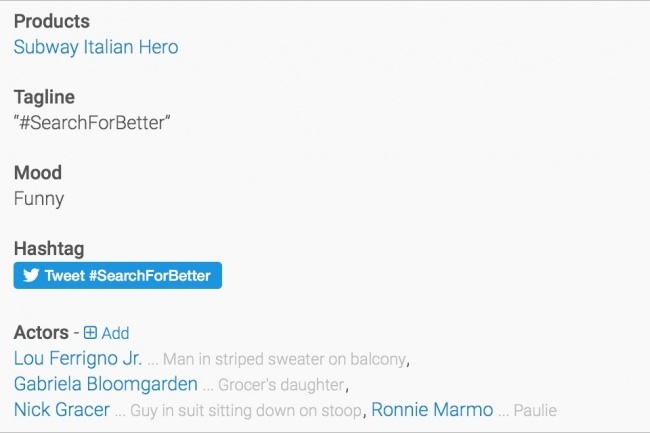View Nick Gracer actor profile
The height and width of the screenshot is (433, 650).
[x=62, y=410]
